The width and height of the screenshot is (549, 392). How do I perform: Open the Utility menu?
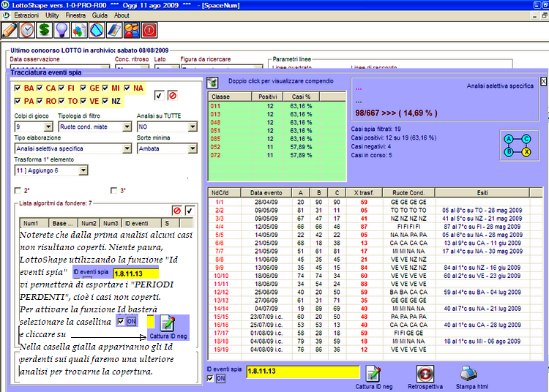(52, 15)
